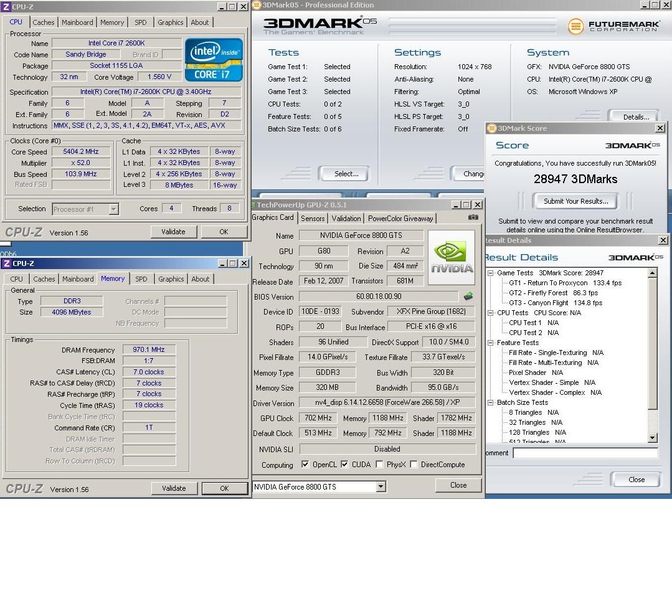This screenshot has height=616, width=672.
Task: Collapse the Batch Size Tests tree node
Action: coord(491,402)
